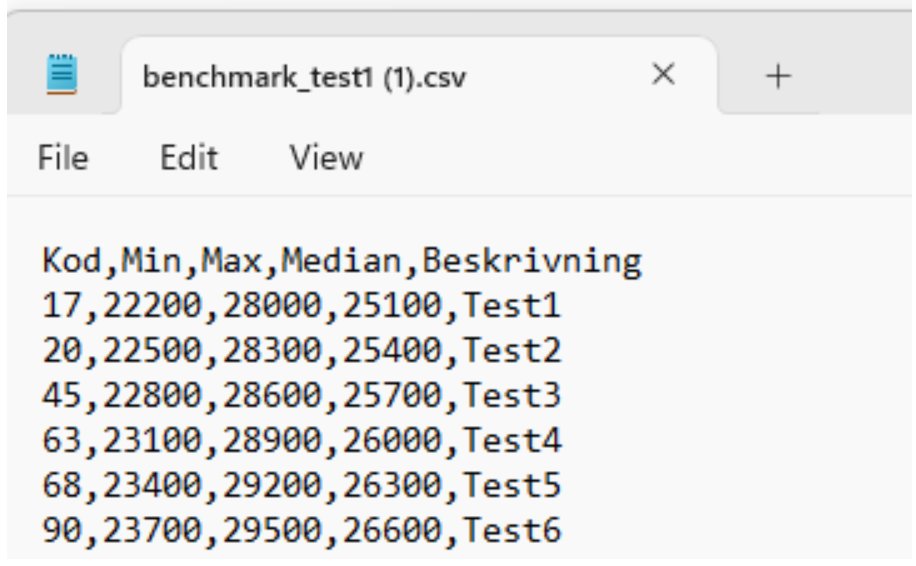Open the Edit menu
This screenshot has width=916, height=566.
[x=189, y=158]
